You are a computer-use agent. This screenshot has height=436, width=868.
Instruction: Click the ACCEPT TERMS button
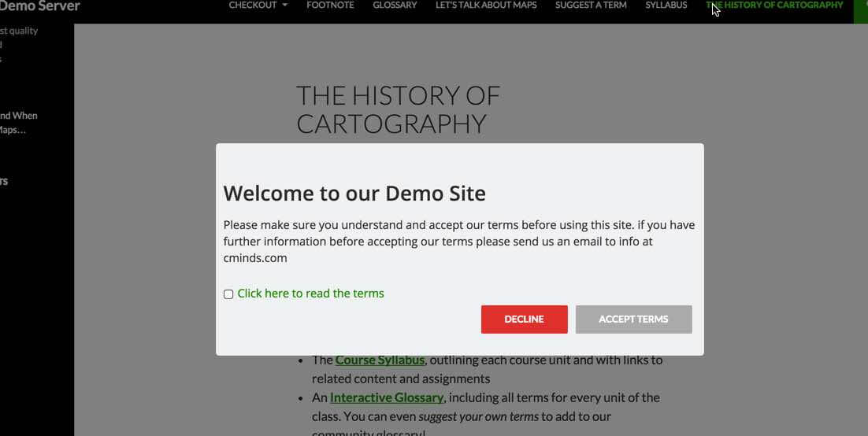[633, 320]
